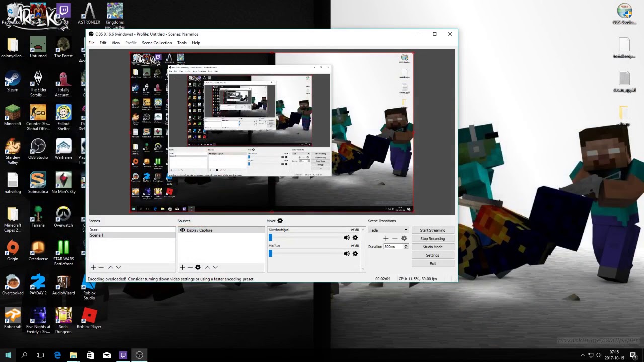Screen dimensions: 644x362
Task: Open source properties gear in Sources panel
Action: pos(198,267)
